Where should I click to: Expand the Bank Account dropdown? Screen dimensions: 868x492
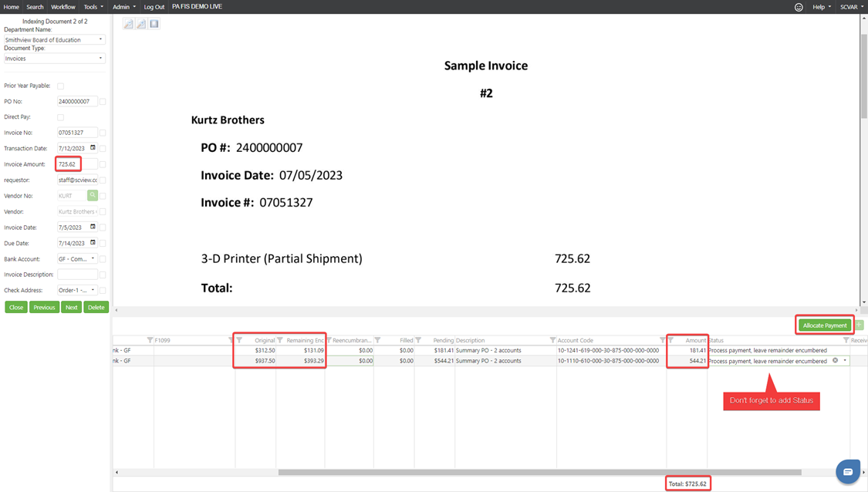tap(77, 259)
